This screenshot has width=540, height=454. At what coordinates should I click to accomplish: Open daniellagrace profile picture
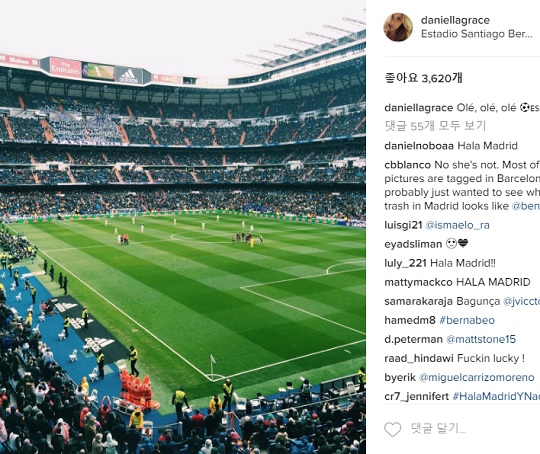click(x=398, y=27)
